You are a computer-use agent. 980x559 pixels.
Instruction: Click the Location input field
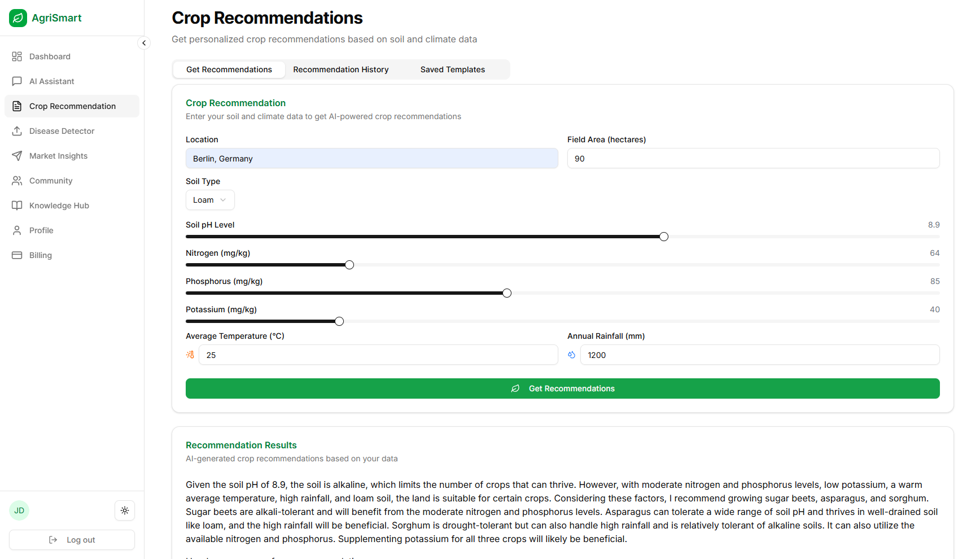tap(371, 159)
